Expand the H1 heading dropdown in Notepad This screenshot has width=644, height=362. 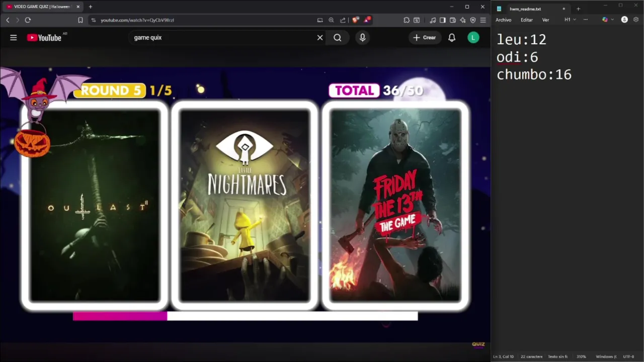pos(570,20)
